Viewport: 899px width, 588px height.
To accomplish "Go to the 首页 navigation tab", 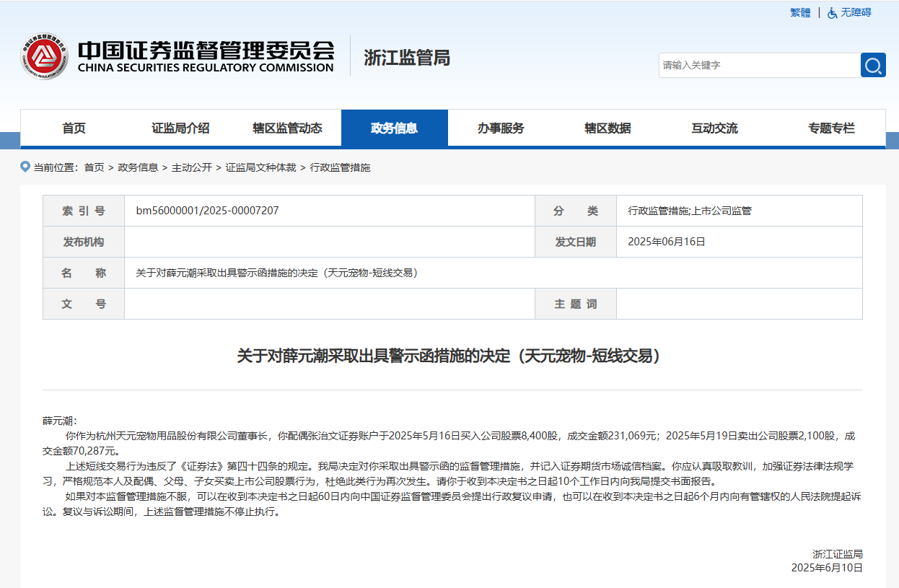I will (x=74, y=128).
